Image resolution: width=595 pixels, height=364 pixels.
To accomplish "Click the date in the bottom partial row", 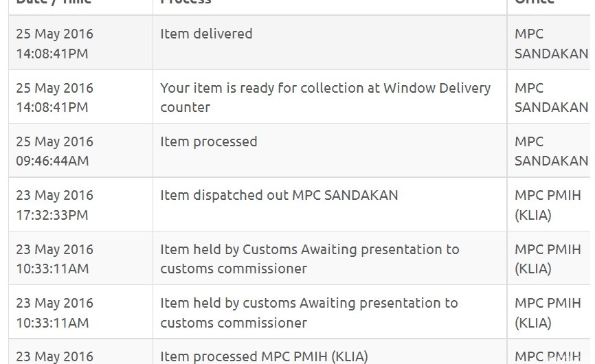I will pyautogui.click(x=54, y=357).
